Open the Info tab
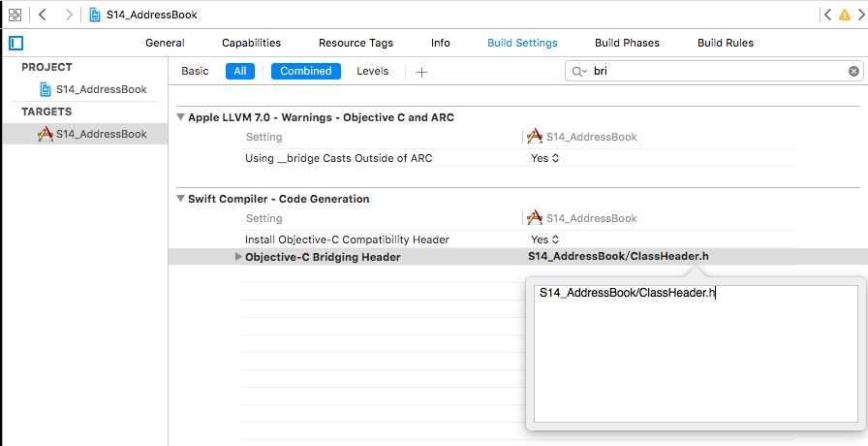This screenshot has width=868, height=446. [x=441, y=43]
